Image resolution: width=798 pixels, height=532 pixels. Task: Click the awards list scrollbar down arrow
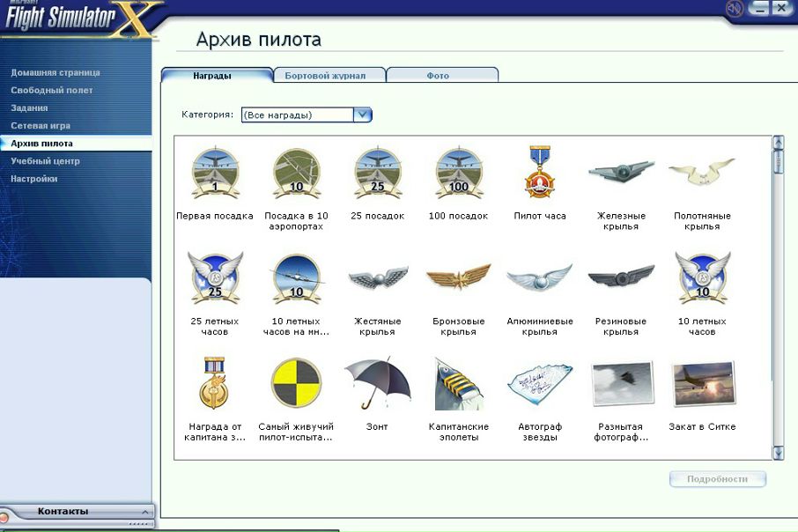click(x=778, y=453)
